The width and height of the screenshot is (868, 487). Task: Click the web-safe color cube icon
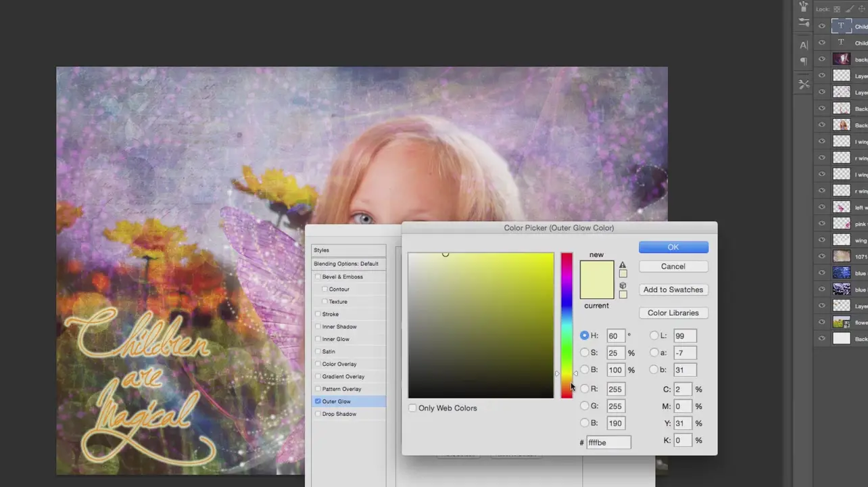point(623,285)
